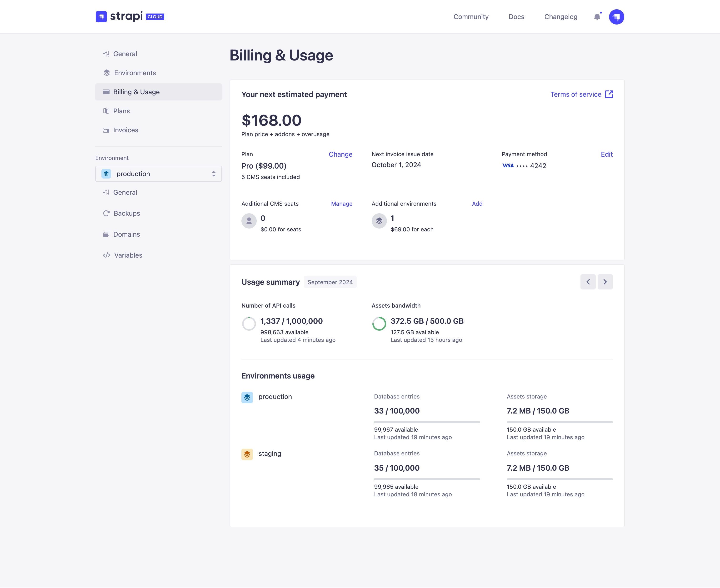Click the Strapi Cloud logo
The width and height of the screenshot is (720, 588).
[x=130, y=17]
